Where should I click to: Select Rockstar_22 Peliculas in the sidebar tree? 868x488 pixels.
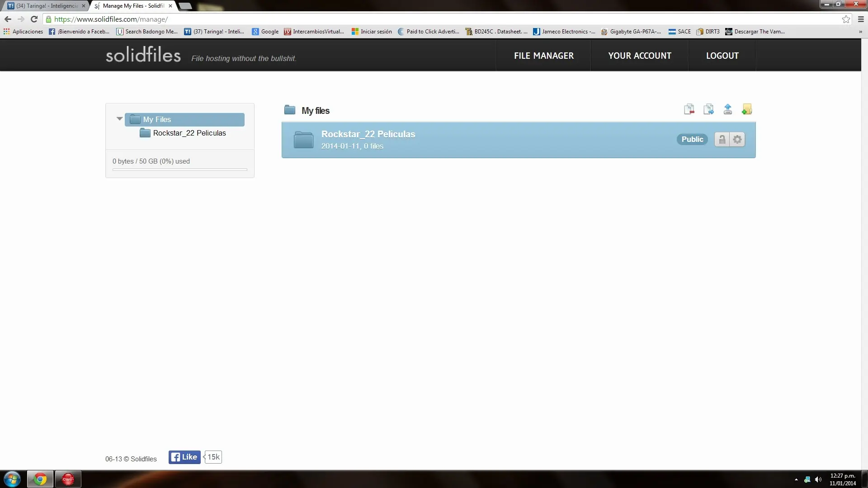183,133
